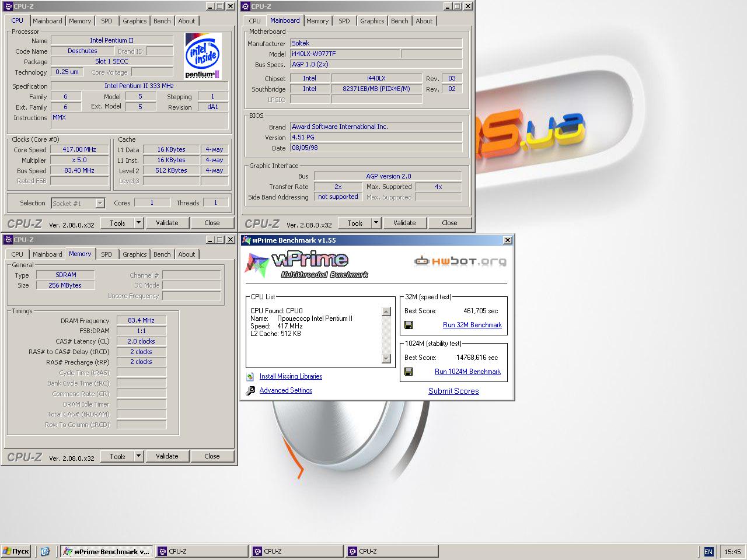Select Bench tab in CPU window
747x560 pixels.
coord(162,21)
